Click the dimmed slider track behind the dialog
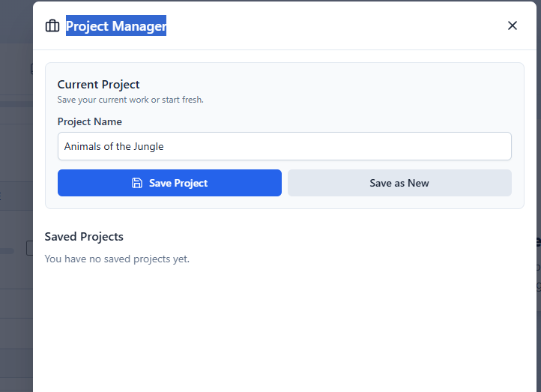Screen dimensions: 541x392 point(7,251)
